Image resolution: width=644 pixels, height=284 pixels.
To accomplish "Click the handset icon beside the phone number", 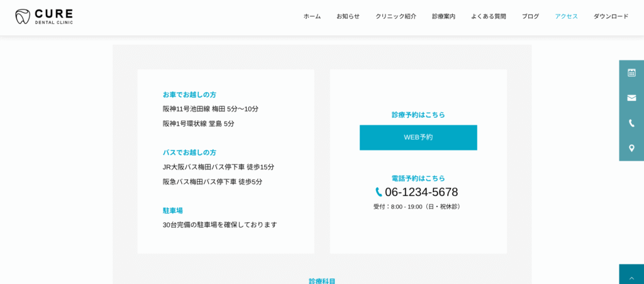I will (x=379, y=192).
